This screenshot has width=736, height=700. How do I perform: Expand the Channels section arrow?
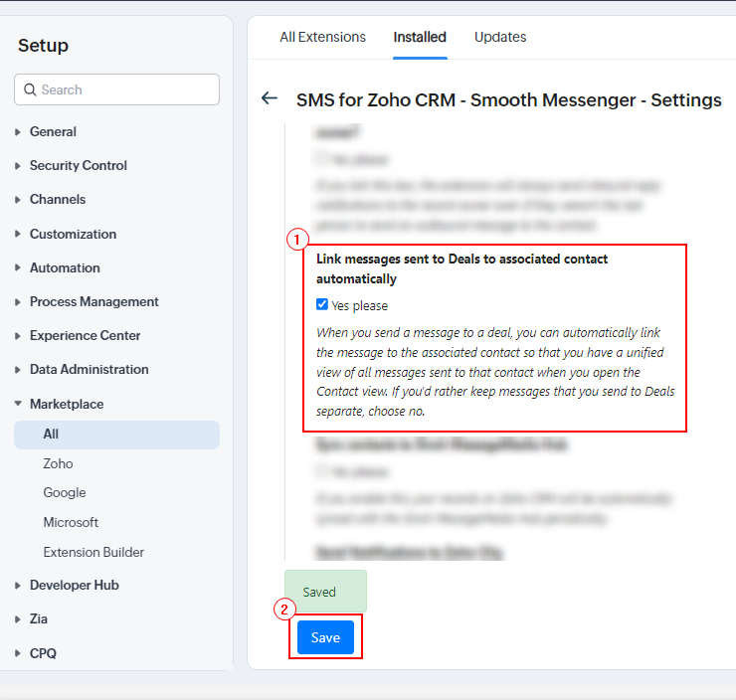tap(18, 200)
